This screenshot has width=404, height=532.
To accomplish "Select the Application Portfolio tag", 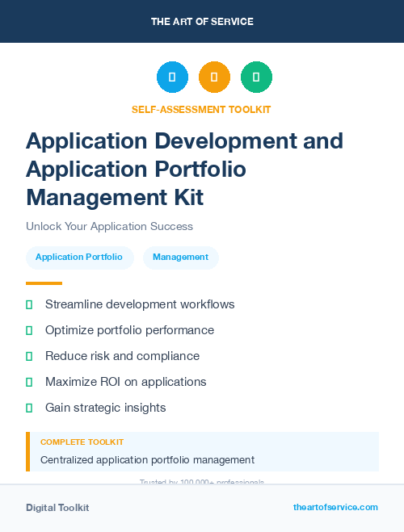I will point(80,258).
